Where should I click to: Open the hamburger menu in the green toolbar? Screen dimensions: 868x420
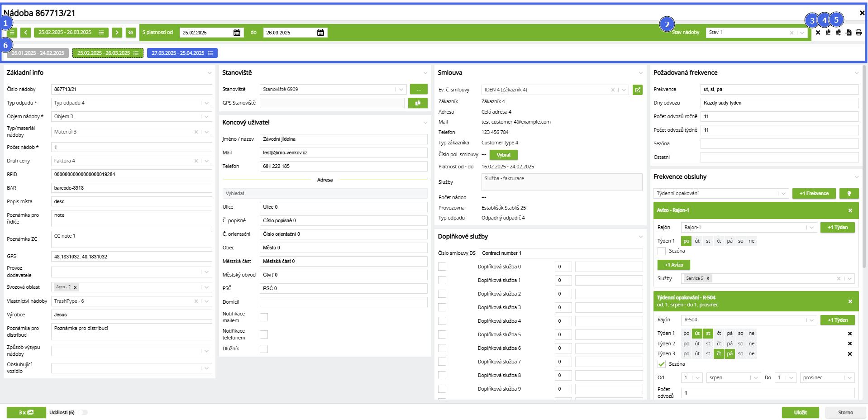coord(12,33)
